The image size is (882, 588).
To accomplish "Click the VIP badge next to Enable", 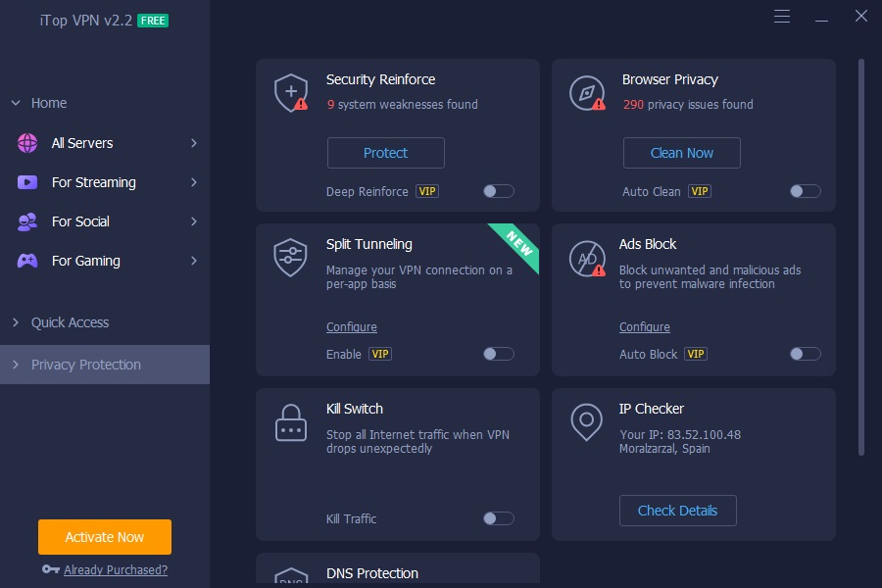I will pos(379,354).
